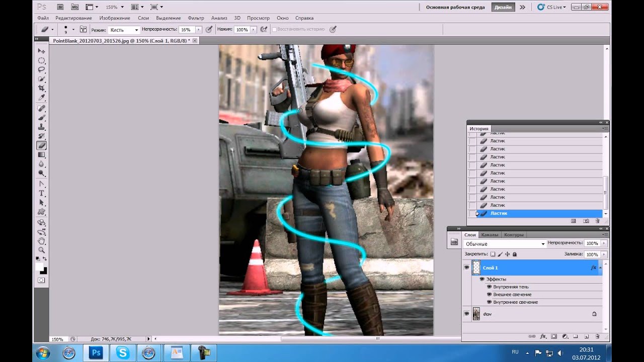Select the Quick Selection tool

(x=42, y=79)
